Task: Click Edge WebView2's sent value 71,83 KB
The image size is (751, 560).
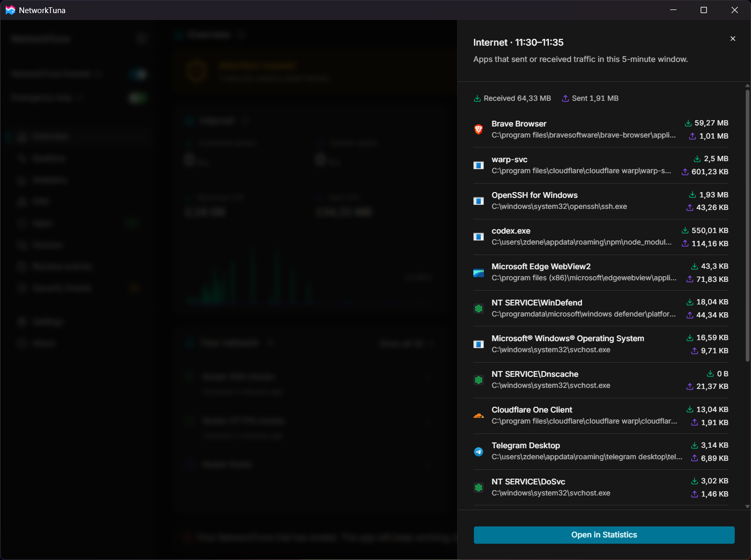Action: tap(712, 279)
